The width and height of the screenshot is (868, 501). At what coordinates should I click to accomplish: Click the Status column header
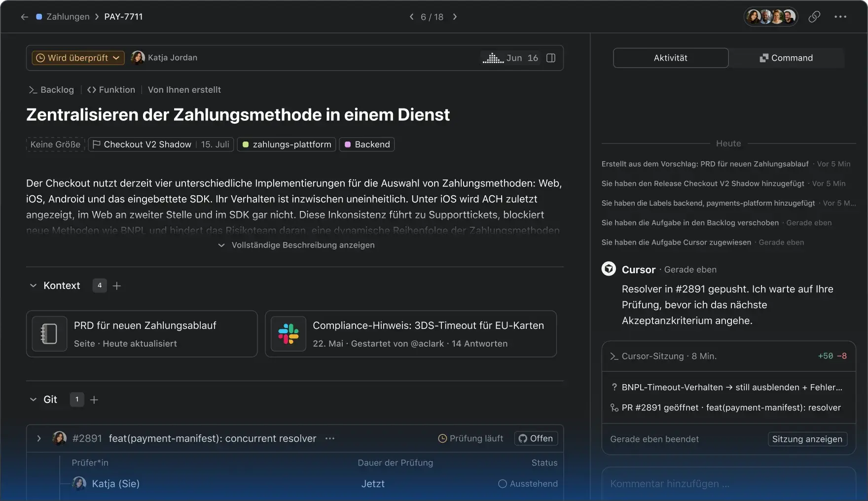tap(544, 463)
